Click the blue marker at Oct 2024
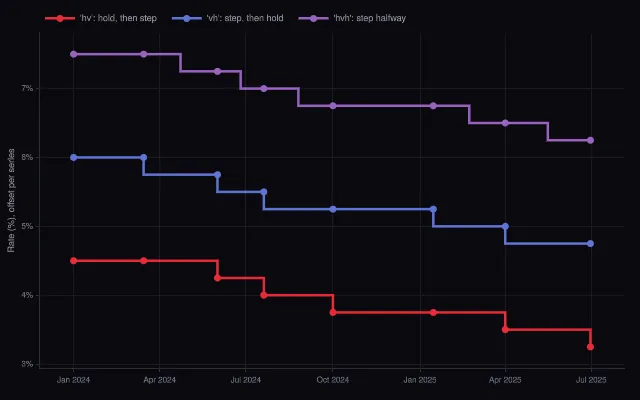Viewport: 640px width, 400px height. [x=333, y=209]
